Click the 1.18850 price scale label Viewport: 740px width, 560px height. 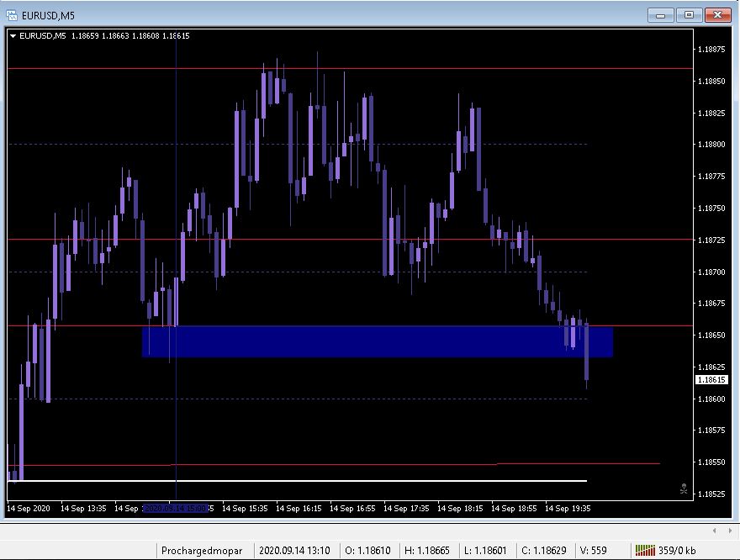click(711, 82)
